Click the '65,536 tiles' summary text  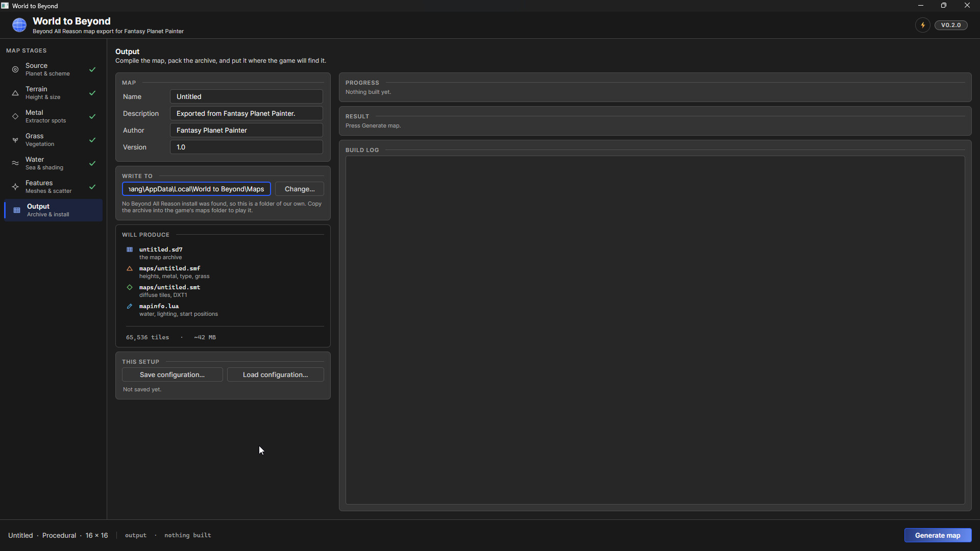click(x=148, y=337)
